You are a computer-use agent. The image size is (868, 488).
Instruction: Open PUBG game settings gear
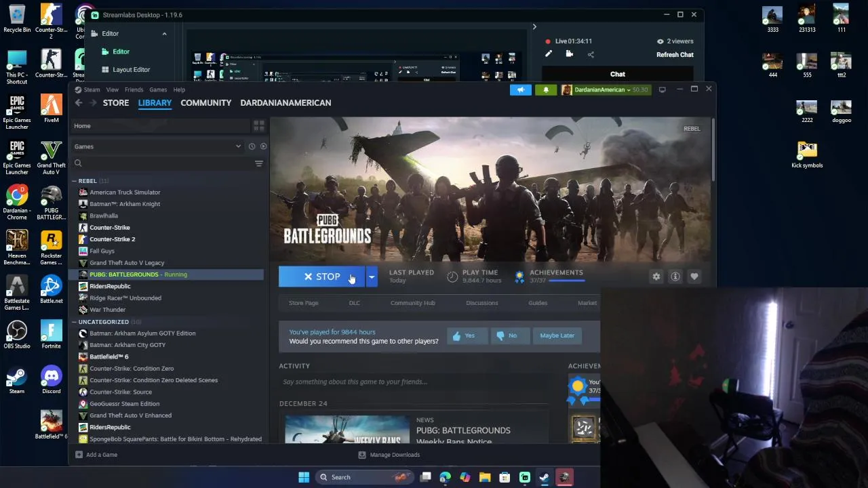tap(656, 277)
